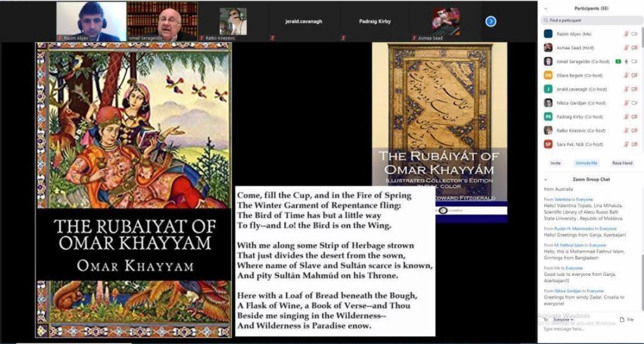Image resolution: width=644 pixels, height=344 pixels.
Task: Click the Raise Hand button
Action: tap(622, 163)
